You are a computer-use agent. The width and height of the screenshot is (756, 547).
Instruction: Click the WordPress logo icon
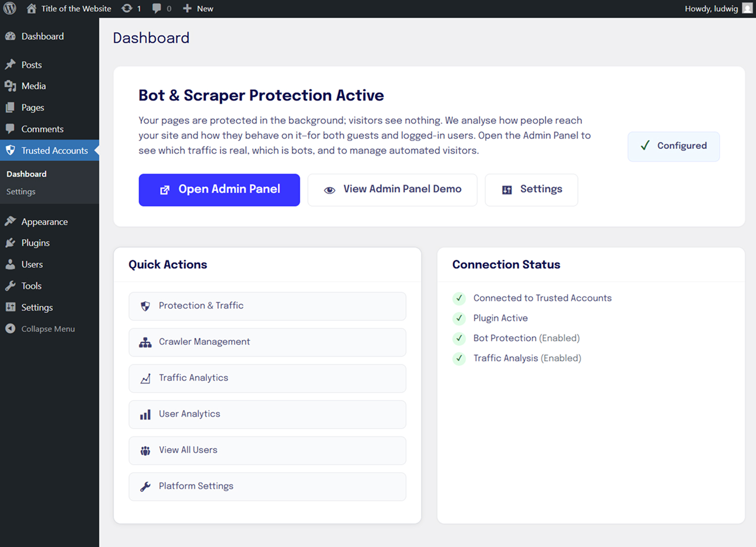(10, 9)
